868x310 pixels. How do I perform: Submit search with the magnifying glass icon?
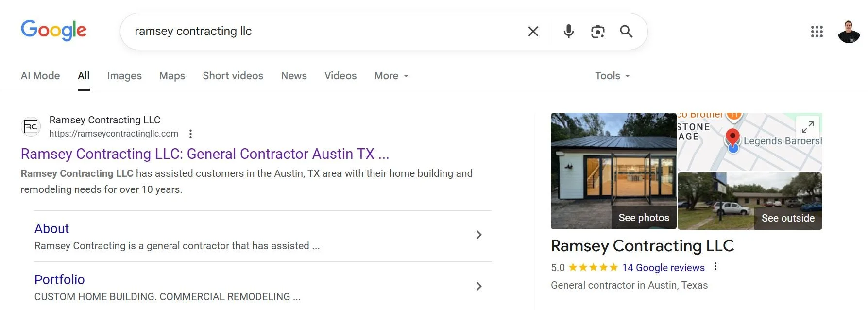(x=626, y=32)
